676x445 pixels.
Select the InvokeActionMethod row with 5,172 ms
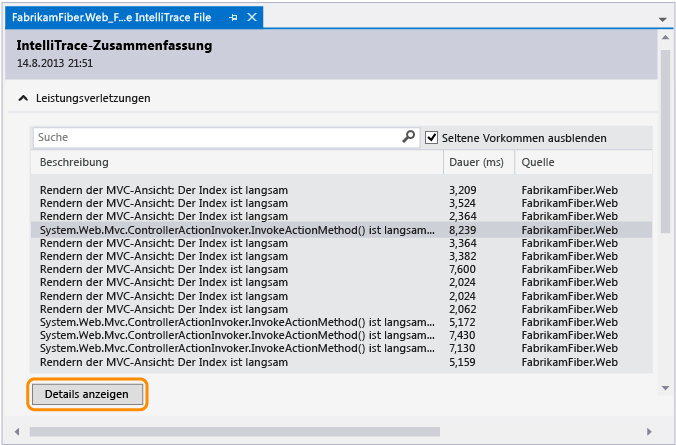click(x=341, y=322)
